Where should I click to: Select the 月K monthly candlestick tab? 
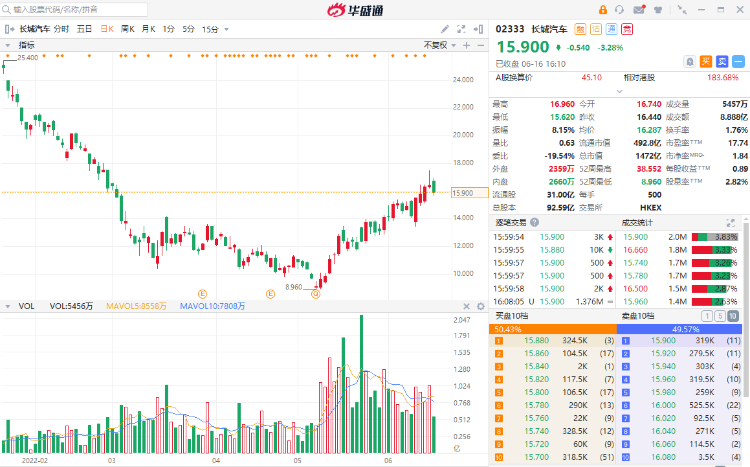tap(149, 29)
